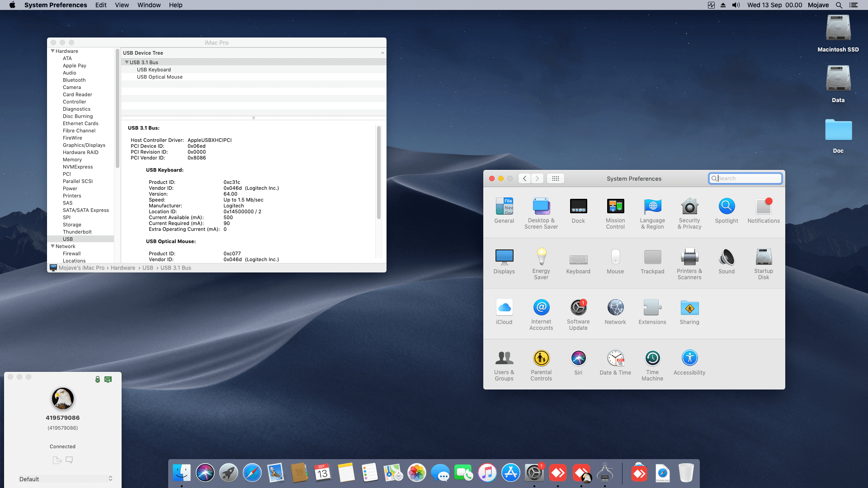Open the Notifications preference pane
Screen dimensions: 868x488
pos(764,211)
